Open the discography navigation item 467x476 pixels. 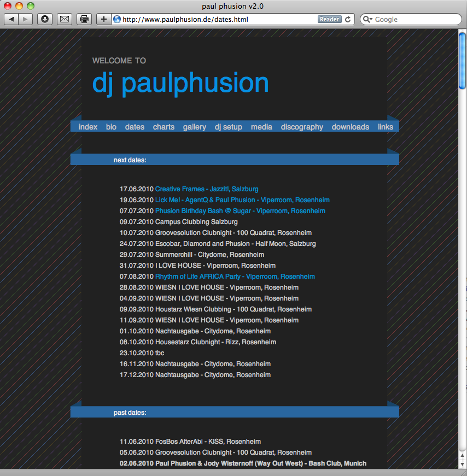point(302,127)
